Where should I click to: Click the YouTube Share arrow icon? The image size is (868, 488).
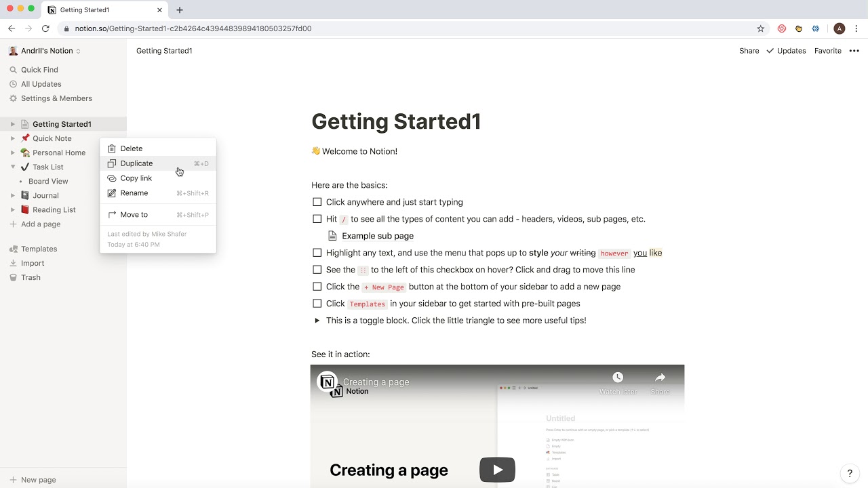[x=660, y=378]
